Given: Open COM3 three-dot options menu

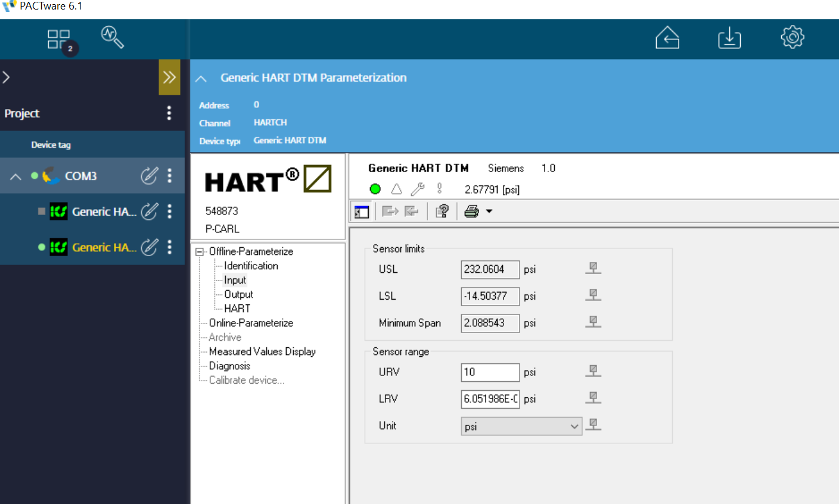Looking at the screenshot, I should click(170, 175).
